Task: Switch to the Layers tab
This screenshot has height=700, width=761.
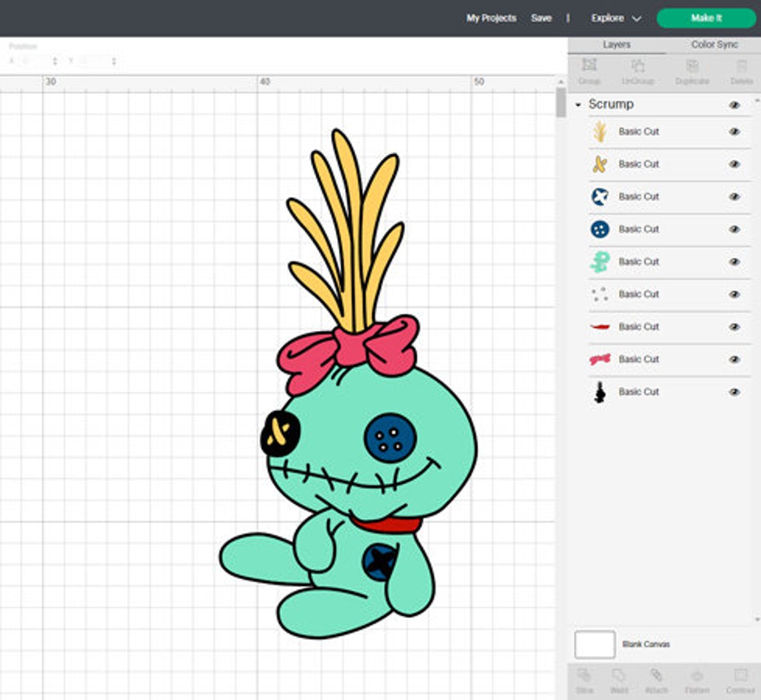Action: click(616, 45)
